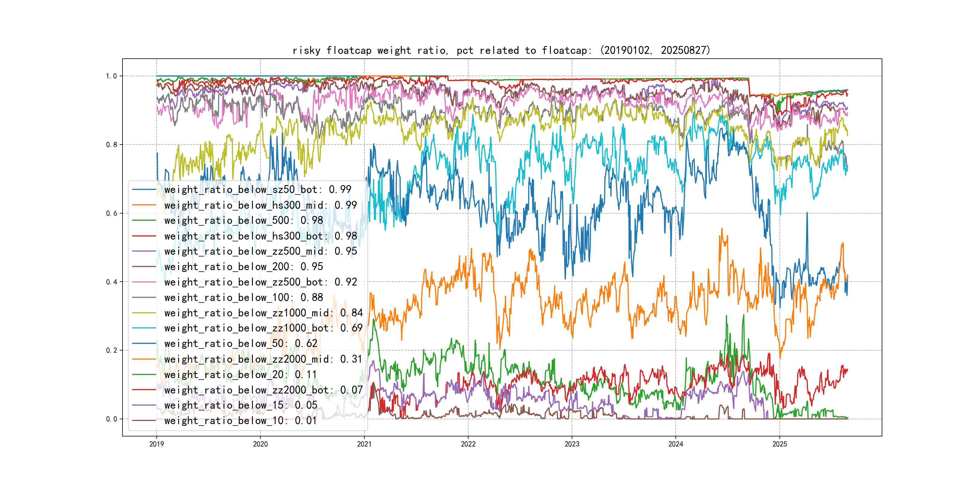The image size is (980, 490).
Task: Click brown swatch for weight_ratio_below_10
Action: [x=144, y=421]
